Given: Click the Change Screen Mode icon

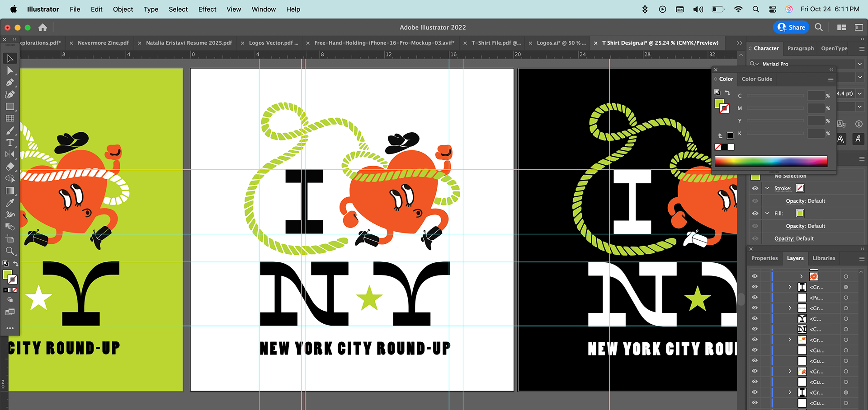Looking at the screenshot, I should tap(10, 312).
